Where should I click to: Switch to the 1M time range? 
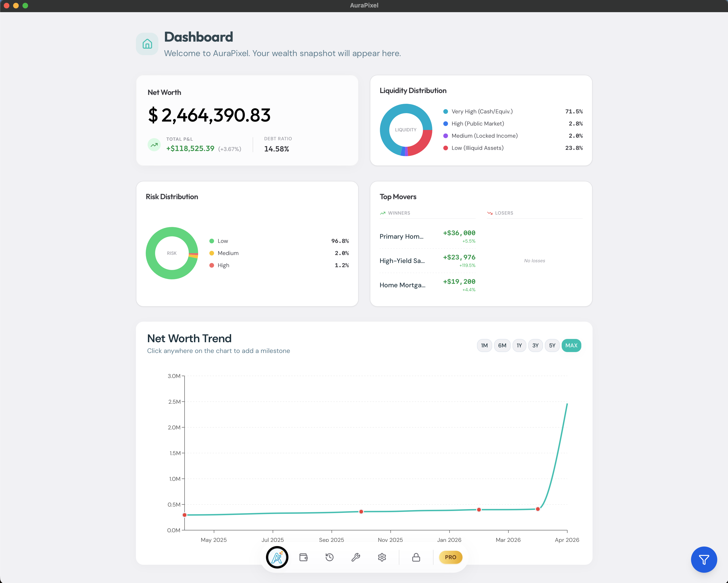click(x=484, y=345)
